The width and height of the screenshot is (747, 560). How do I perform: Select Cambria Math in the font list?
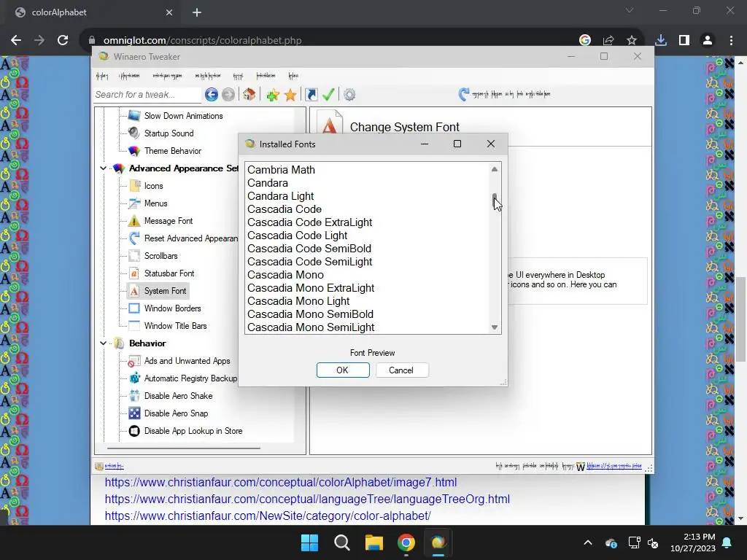click(x=281, y=170)
